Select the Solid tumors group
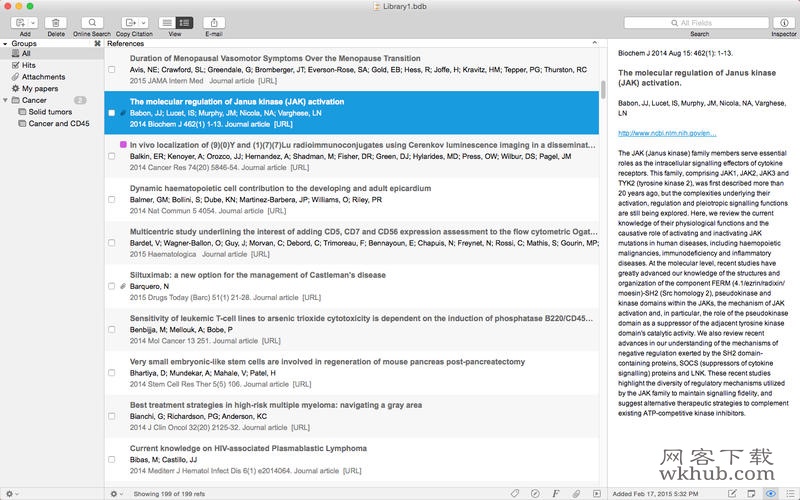800x500 pixels. [52, 112]
